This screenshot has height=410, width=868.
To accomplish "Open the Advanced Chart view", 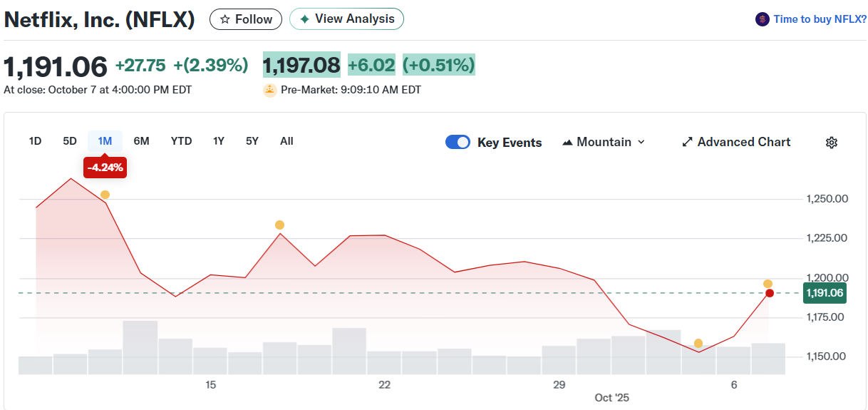I will coord(736,142).
